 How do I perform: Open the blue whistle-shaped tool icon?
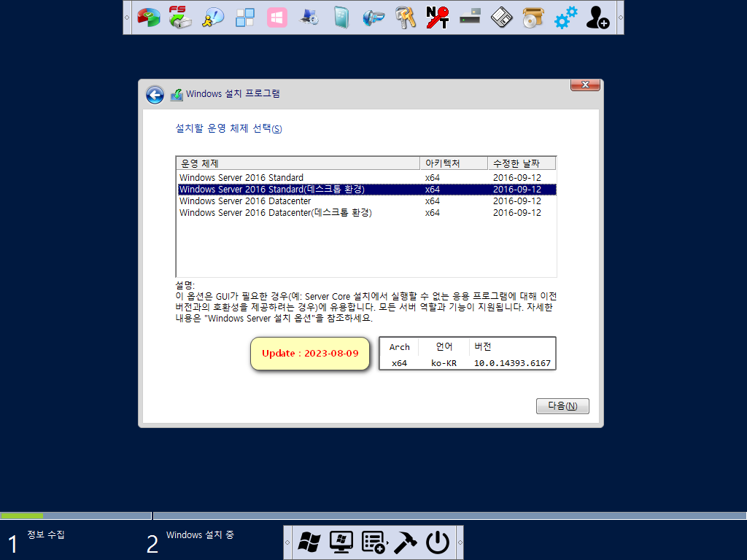pyautogui.click(x=373, y=17)
